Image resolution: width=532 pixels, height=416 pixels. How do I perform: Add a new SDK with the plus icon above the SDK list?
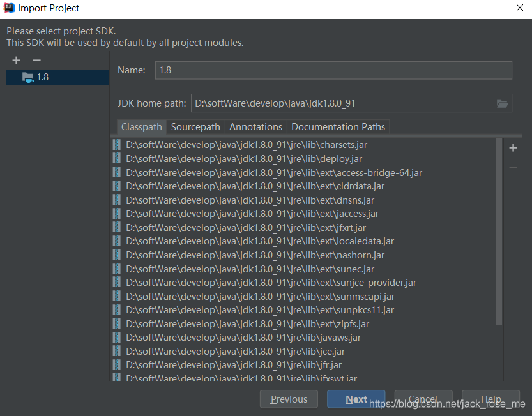click(16, 61)
